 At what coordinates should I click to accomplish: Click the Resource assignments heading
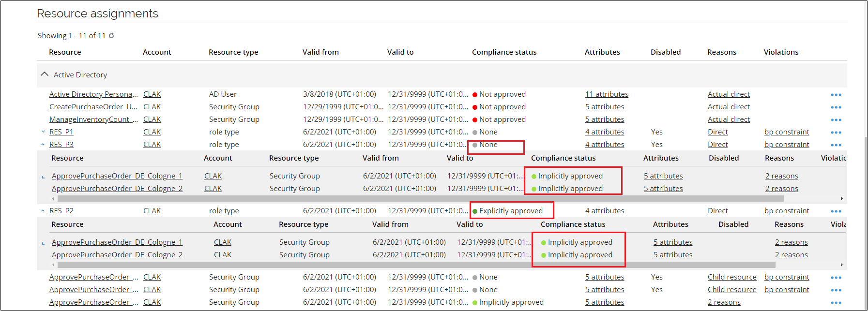click(97, 14)
